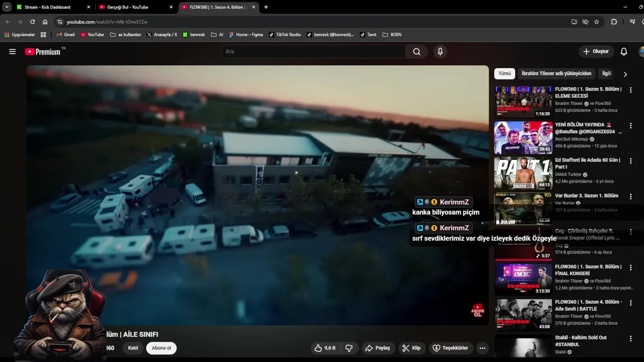Open options menu for ELEME GECESİ video
The image size is (644, 362).
[630, 90]
